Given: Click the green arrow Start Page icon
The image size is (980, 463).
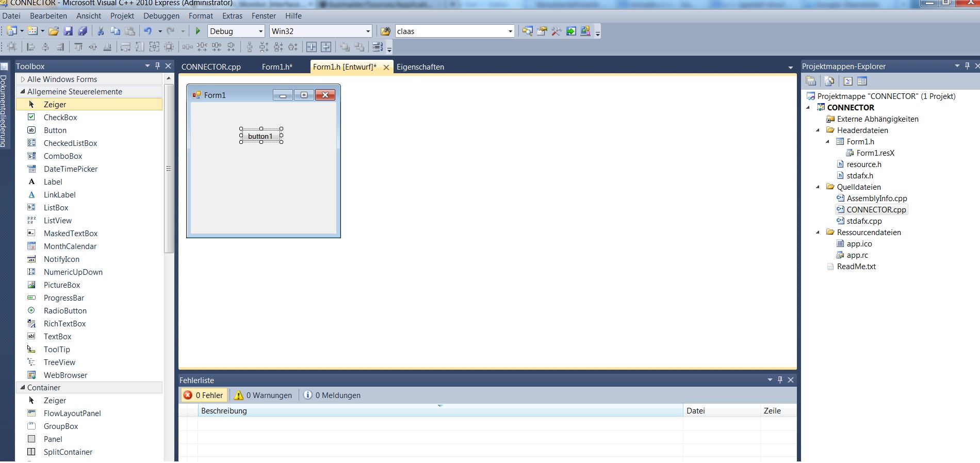Looking at the screenshot, I should 571,31.
